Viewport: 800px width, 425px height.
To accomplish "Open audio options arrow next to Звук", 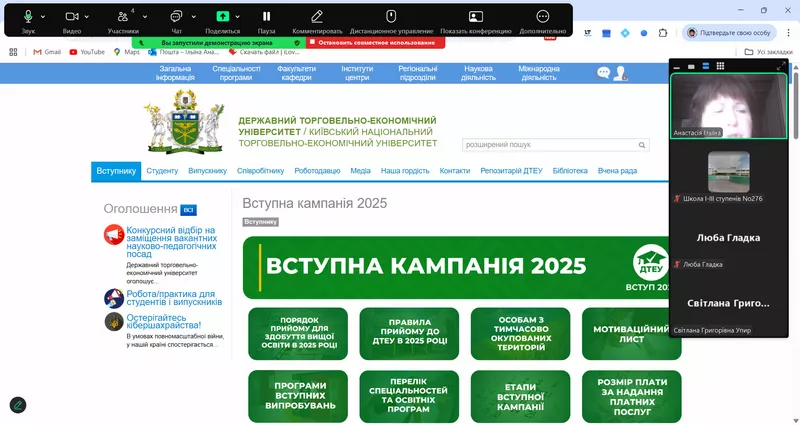I will point(43,17).
